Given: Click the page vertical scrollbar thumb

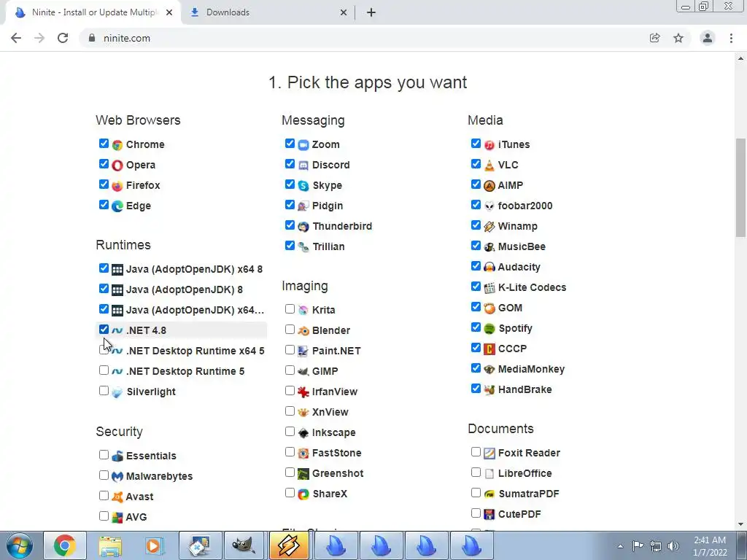Looking at the screenshot, I should tap(740, 187).
